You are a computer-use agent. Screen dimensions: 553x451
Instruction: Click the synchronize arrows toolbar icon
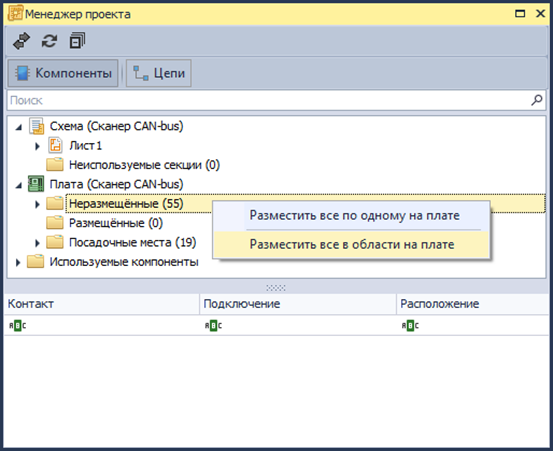coord(22,41)
